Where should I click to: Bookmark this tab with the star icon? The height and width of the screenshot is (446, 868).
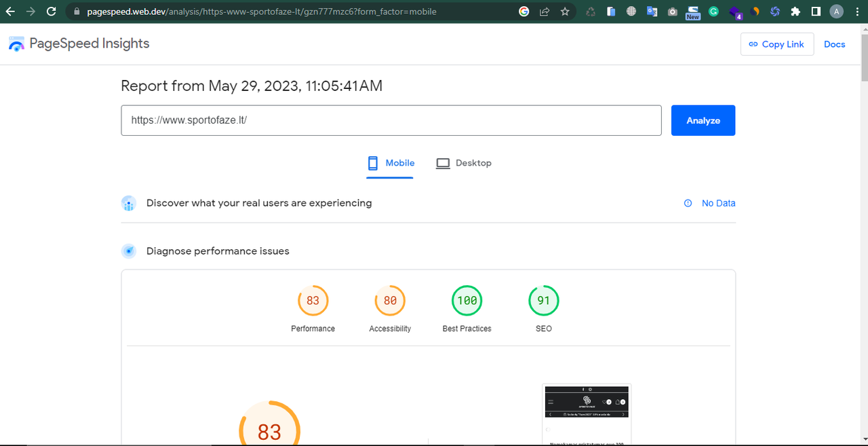coord(565,12)
